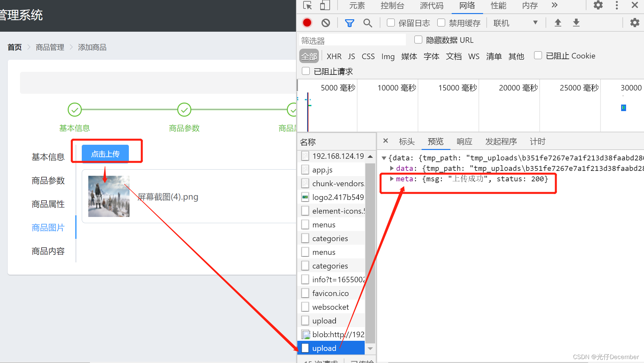Toggle device emulation icon

(x=324, y=5)
